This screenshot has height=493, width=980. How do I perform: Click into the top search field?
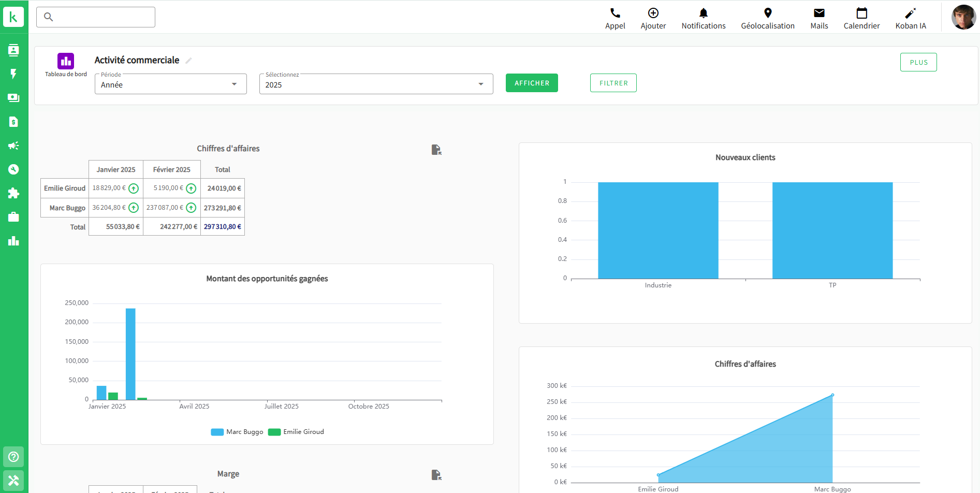96,17
